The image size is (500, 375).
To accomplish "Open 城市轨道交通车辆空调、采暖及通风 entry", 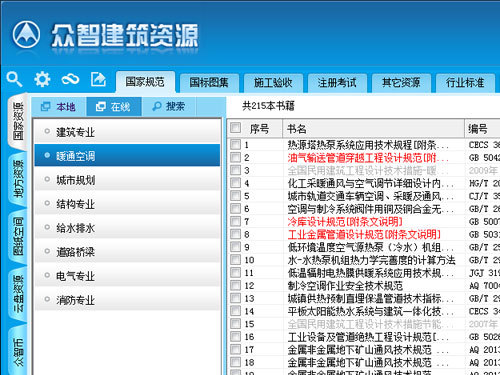I will coord(371,196).
